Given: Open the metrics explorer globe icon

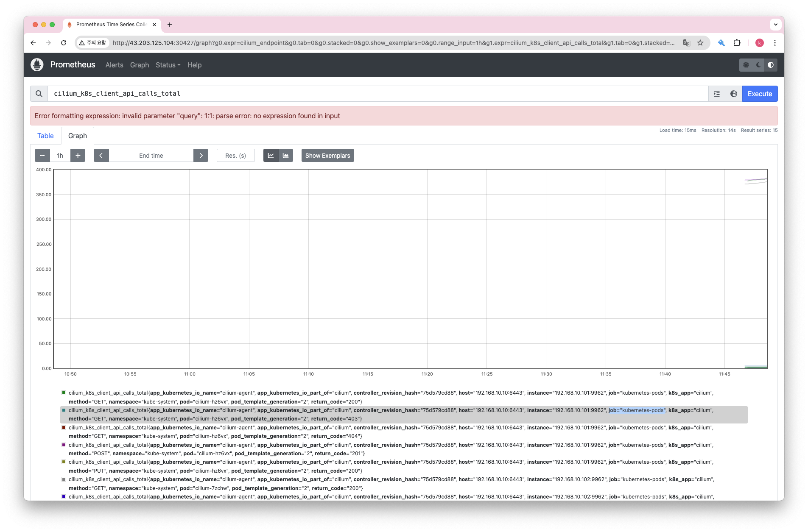Looking at the screenshot, I should (734, 94).
